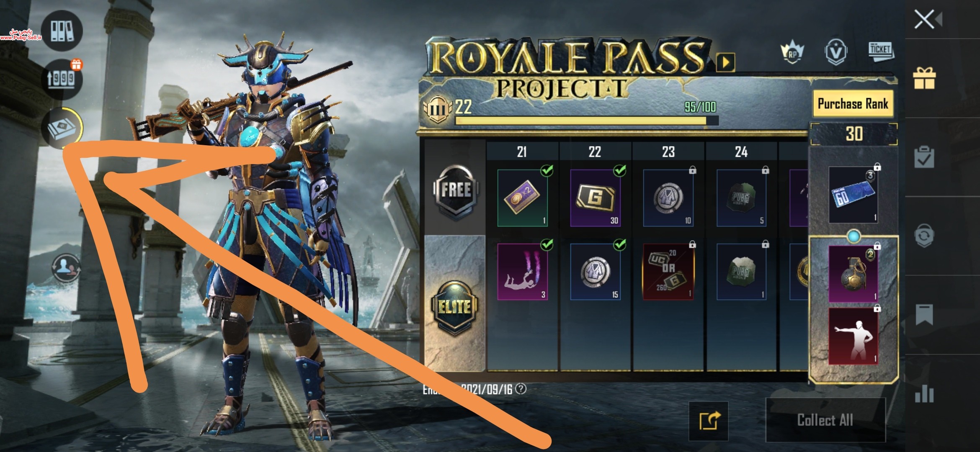Select the rank 30 grenade skin reward

point(853,273)
